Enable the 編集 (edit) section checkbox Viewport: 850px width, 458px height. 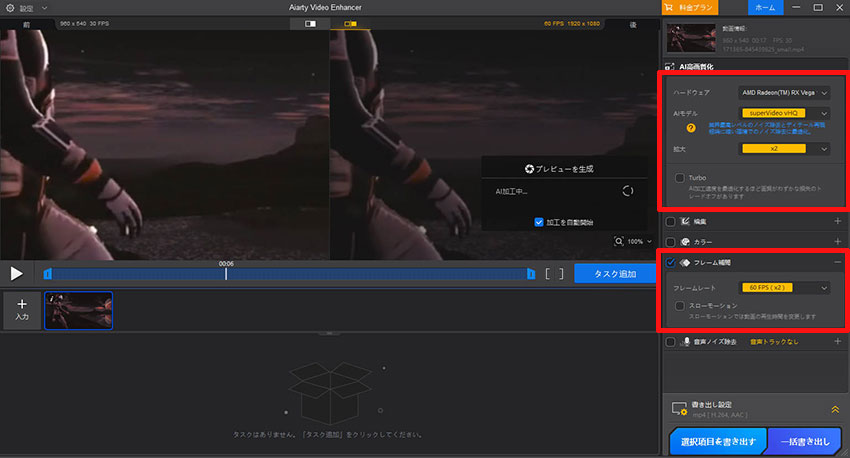671,221
